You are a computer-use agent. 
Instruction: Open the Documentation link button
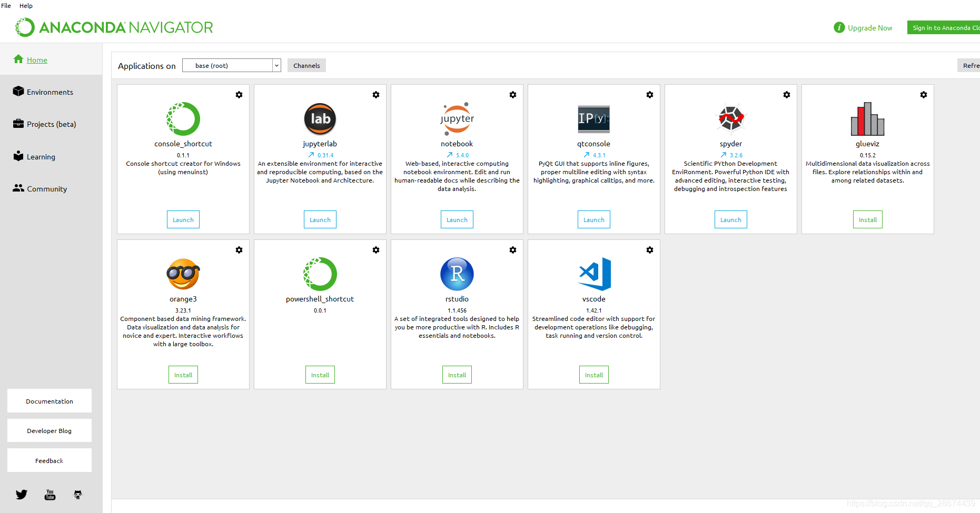[50, 401]
